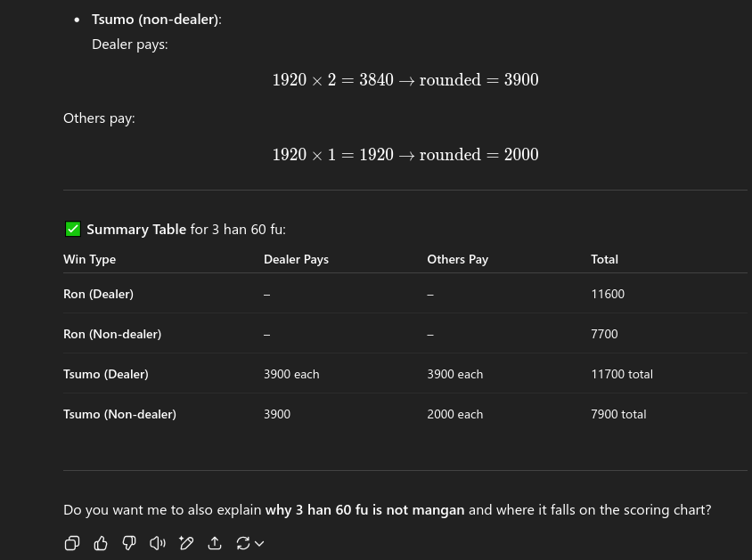Click the 3900 cell in Tsumo Non-dealer row
Viewport: 752px width, 560px height.
(x=277, y=414)
